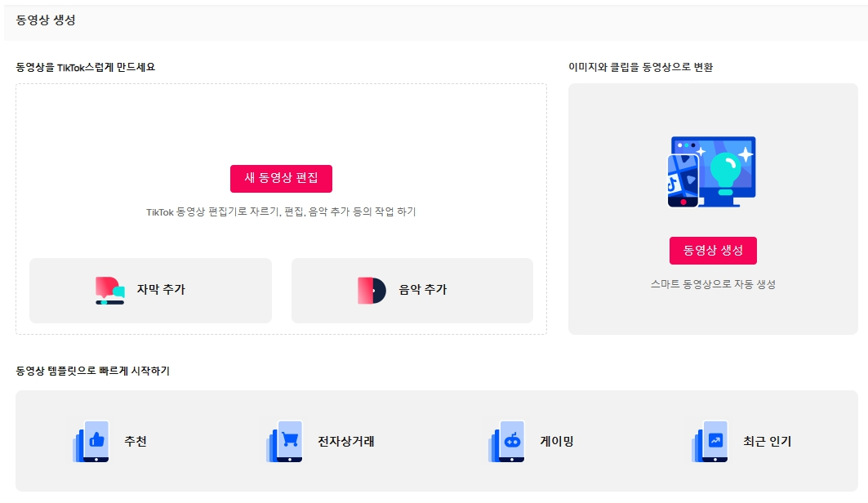This screenshot has width=868, height=503.
Task: Select the music disc icon
Action: point(372,291)
